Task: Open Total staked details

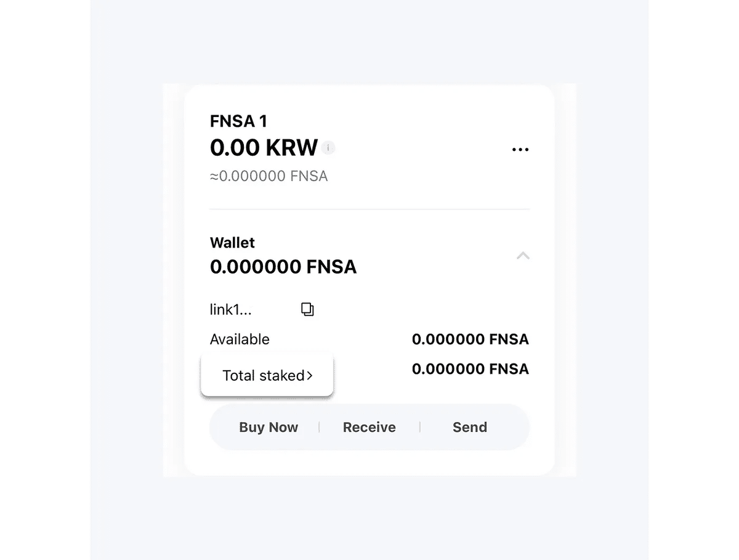Action: 267,375
